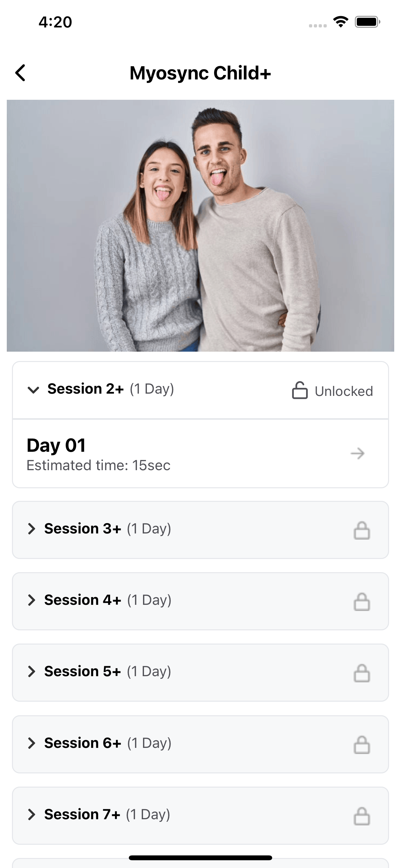401x868 pixels.
Task: Tap the Session 5+ title text
Action: tap(83, 671)
